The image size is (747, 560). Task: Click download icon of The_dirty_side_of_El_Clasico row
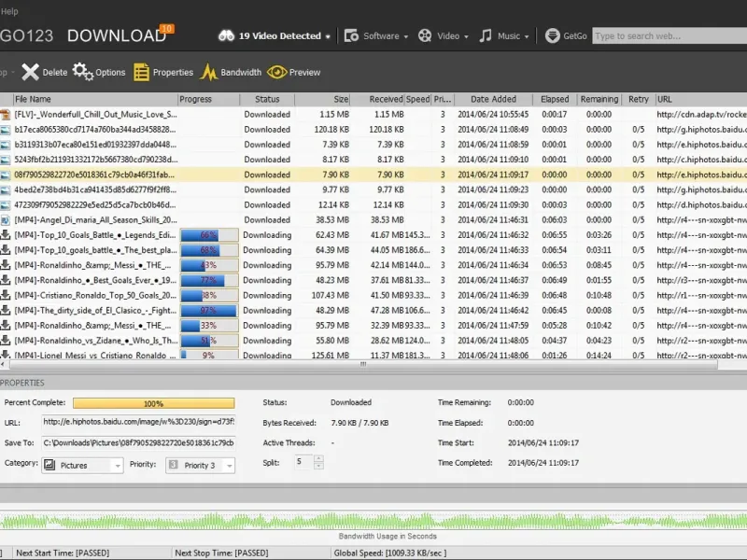(6, 311)
